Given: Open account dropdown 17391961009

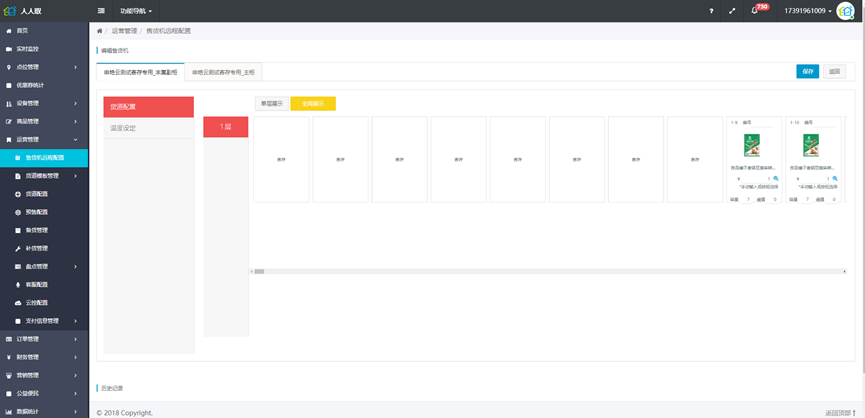Looking at the screenshot, I should point(808,11).
